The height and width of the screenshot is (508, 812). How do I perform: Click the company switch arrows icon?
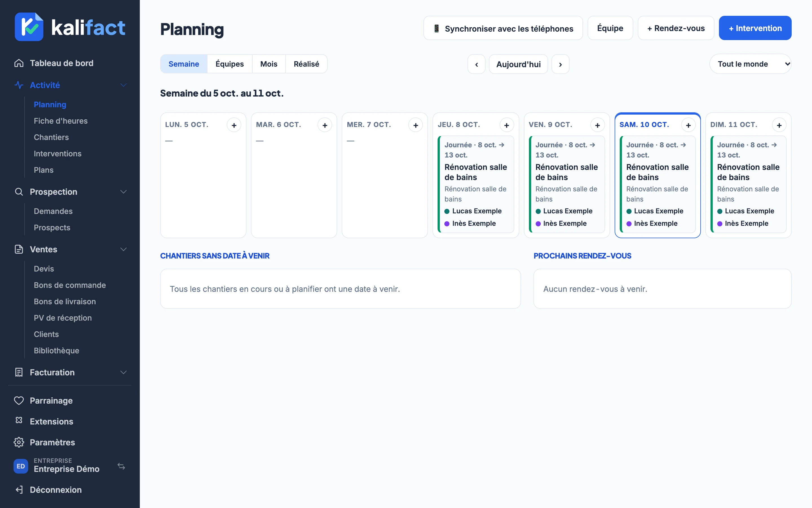[x=121, y=466]
